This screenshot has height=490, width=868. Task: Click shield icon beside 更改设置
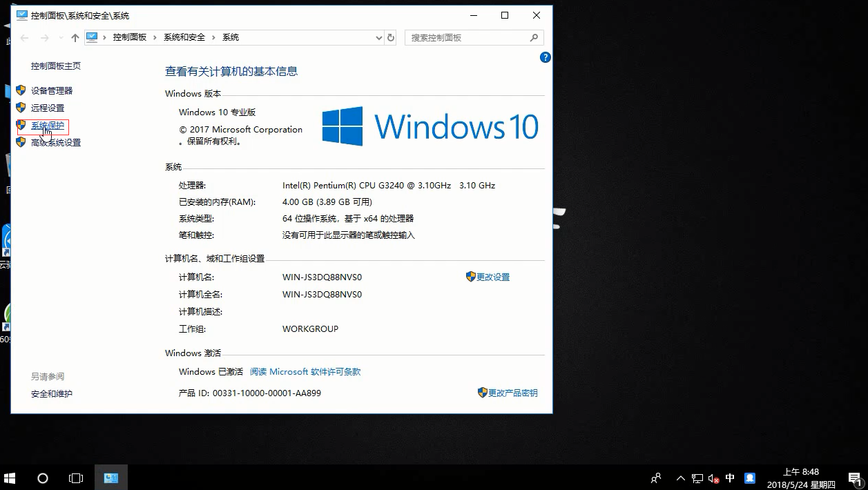[471, 276]
